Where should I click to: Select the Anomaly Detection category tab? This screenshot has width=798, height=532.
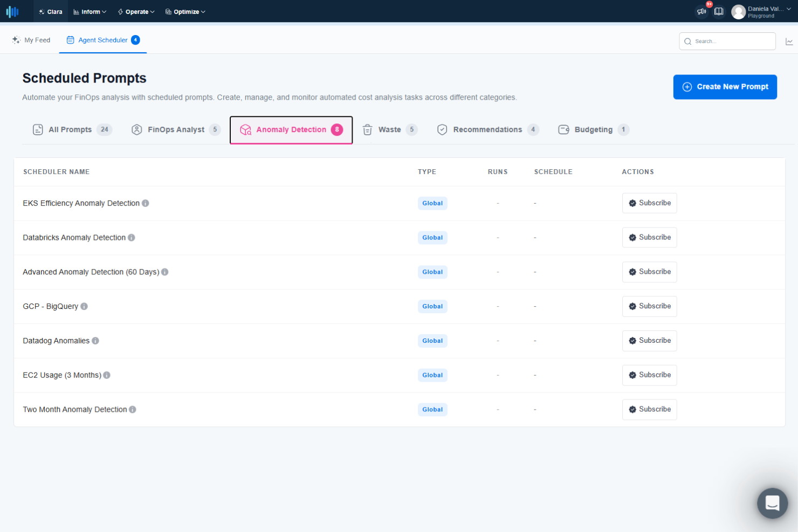click(291, 130)
